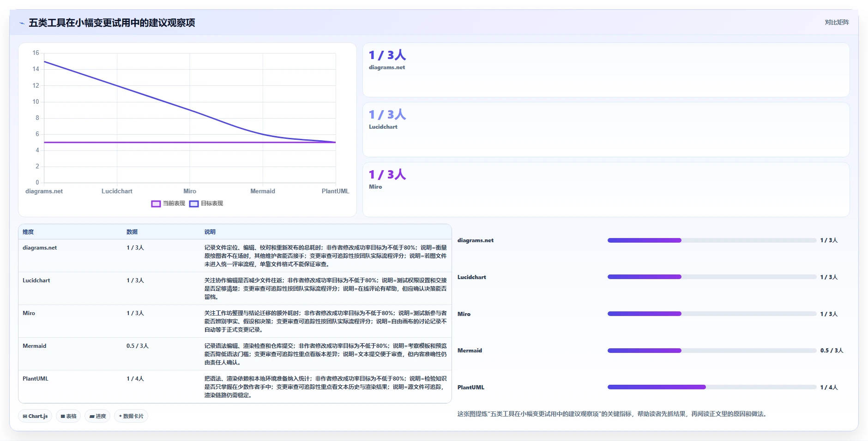Click the Lucidchart progress bar
868x441 pixels.
712,277
